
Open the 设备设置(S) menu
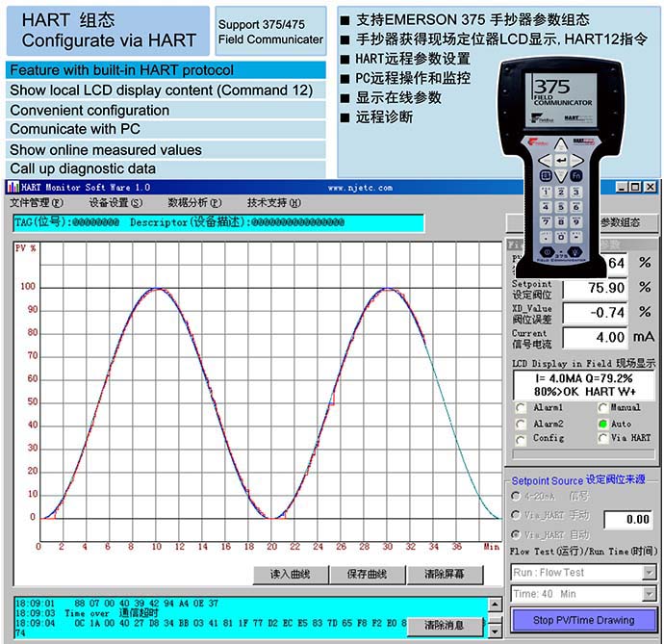[115, 203]
